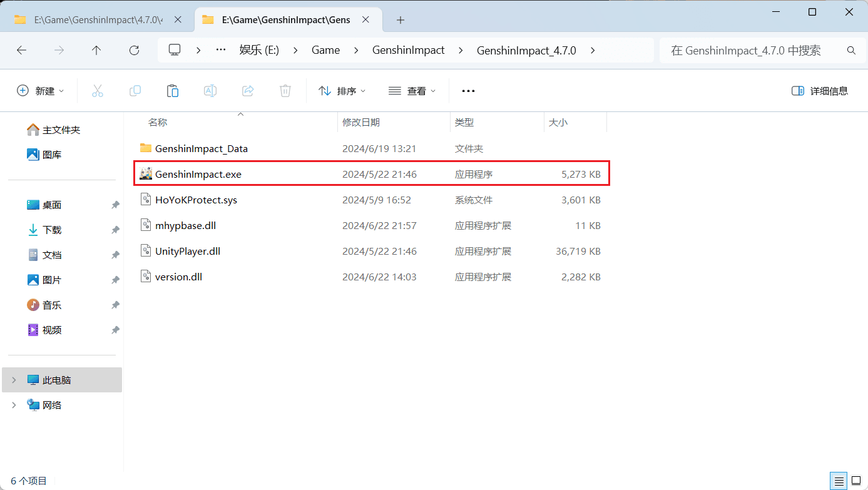
Task: Click the Copy icon in toolbar
Action: pyautogui.click(x=135, y=91)
